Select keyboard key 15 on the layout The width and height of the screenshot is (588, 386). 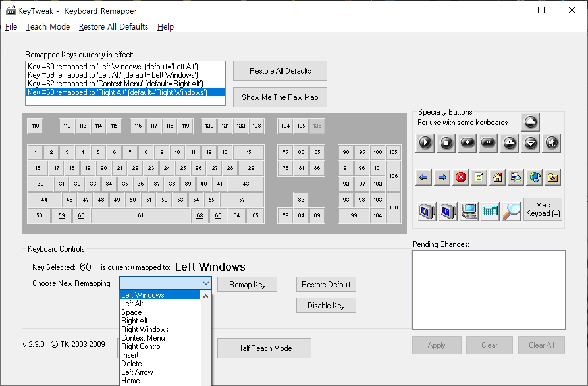[x=249, y=152]
